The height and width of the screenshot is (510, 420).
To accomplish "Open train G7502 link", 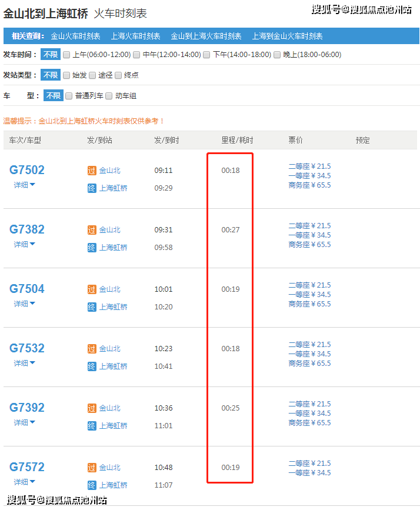I will pos(26,170).
